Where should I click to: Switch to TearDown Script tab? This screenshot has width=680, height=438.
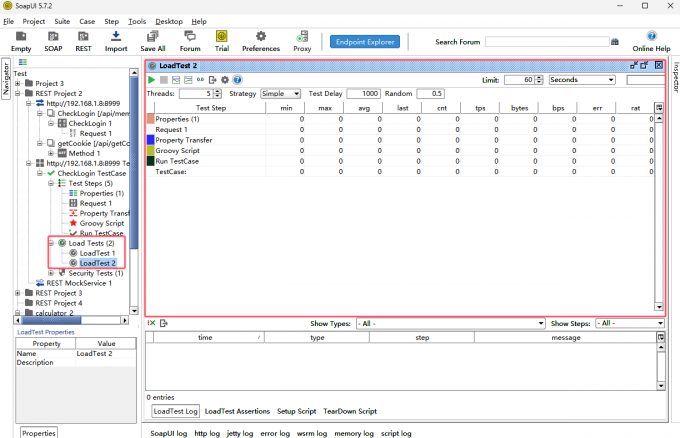pyautogui.click(x=350, y=411)
